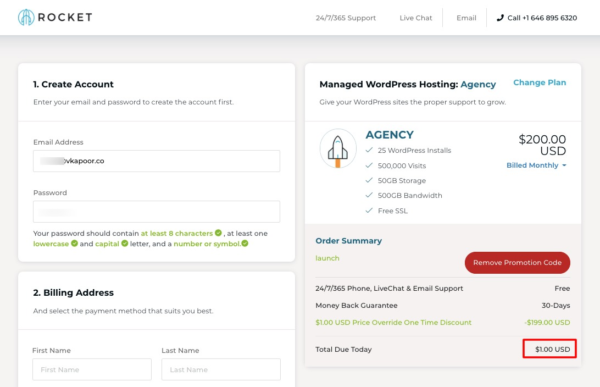The width and height of the screenshot is (600, 387).
Task: Click the 'Free' support price value
Action: [x=562, y=289]
